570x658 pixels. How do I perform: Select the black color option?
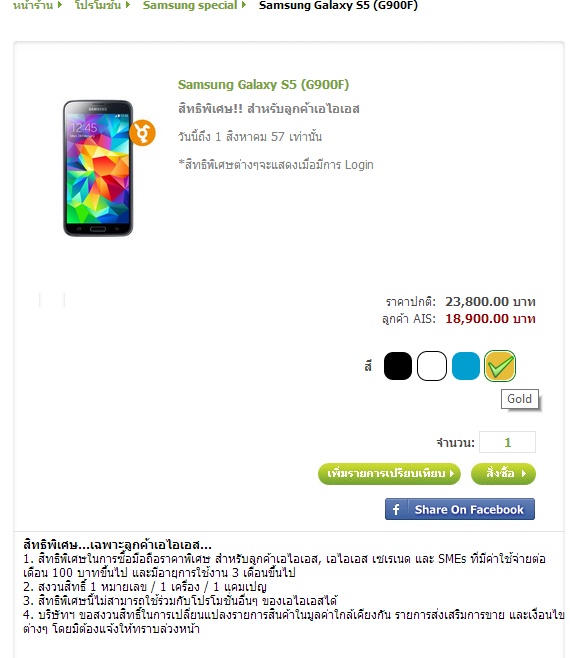tap(397, 366)
